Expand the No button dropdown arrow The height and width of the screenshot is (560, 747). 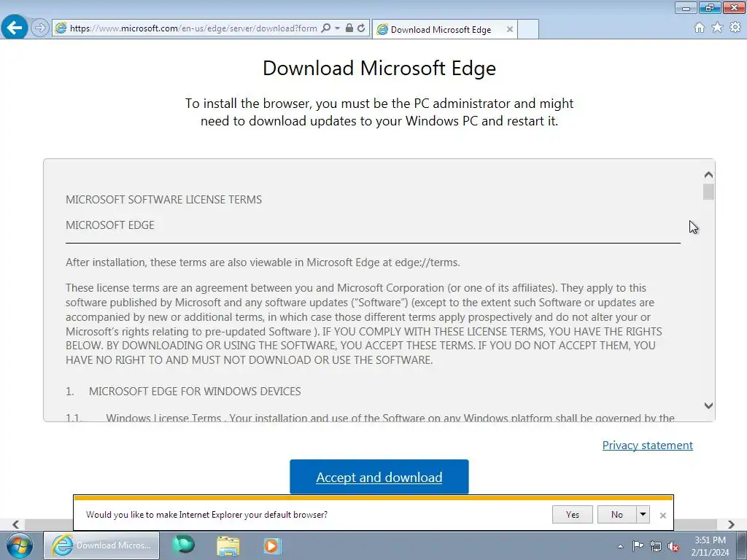coord(643,514)
